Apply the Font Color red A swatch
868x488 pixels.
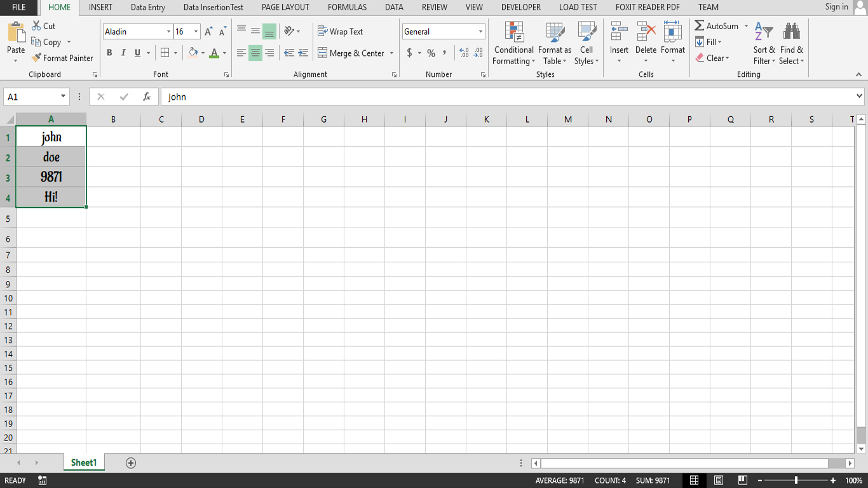[214, 53]
